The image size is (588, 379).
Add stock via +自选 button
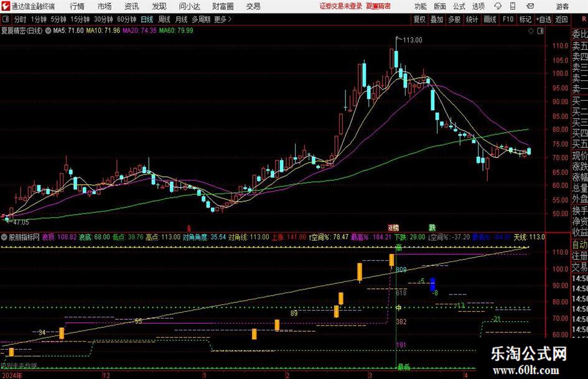tap(544, 19)
